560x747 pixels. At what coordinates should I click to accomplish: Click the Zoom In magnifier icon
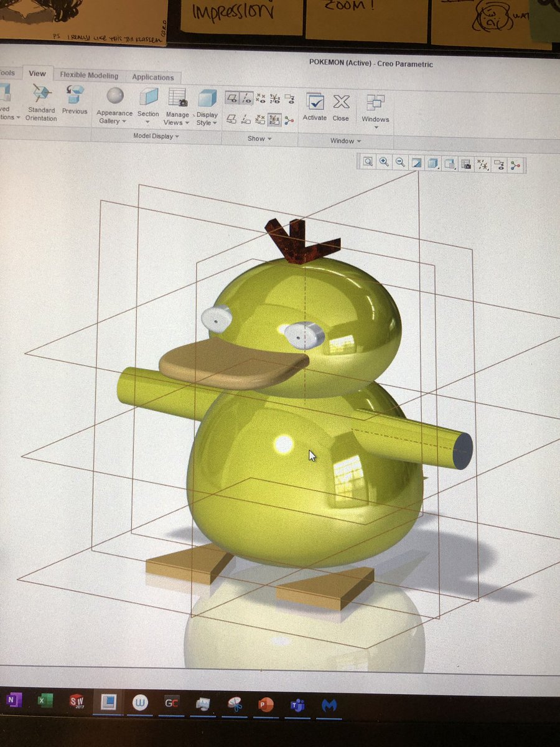point(385,163)
